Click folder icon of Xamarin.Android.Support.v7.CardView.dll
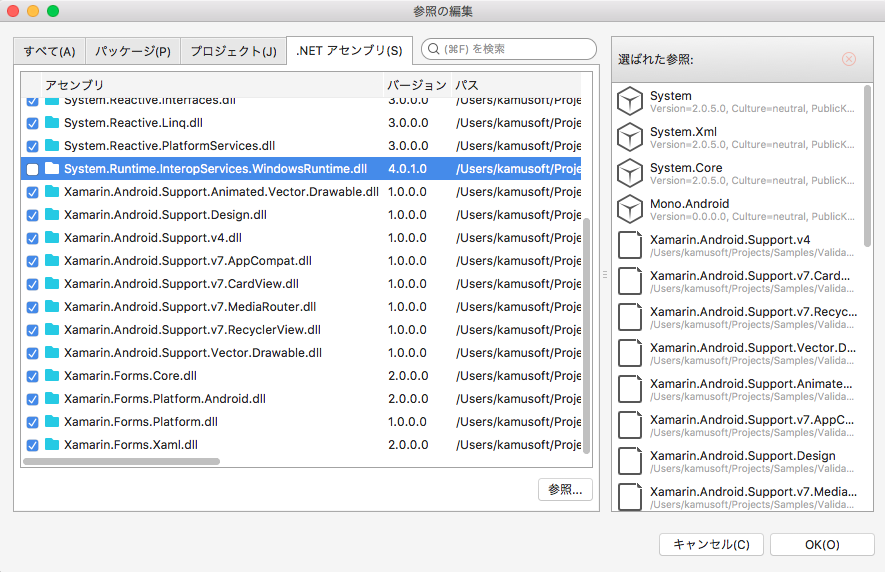 click(x=52, y=283)
